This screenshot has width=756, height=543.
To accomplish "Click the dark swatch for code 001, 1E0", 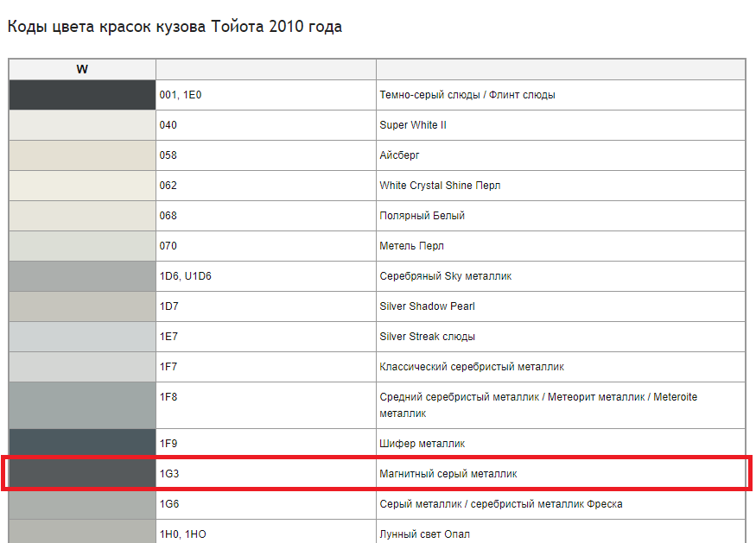I will pos(82,95).
